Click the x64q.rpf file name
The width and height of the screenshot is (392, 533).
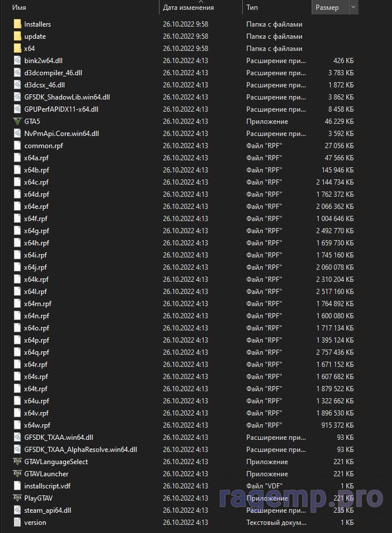point(36,352)
